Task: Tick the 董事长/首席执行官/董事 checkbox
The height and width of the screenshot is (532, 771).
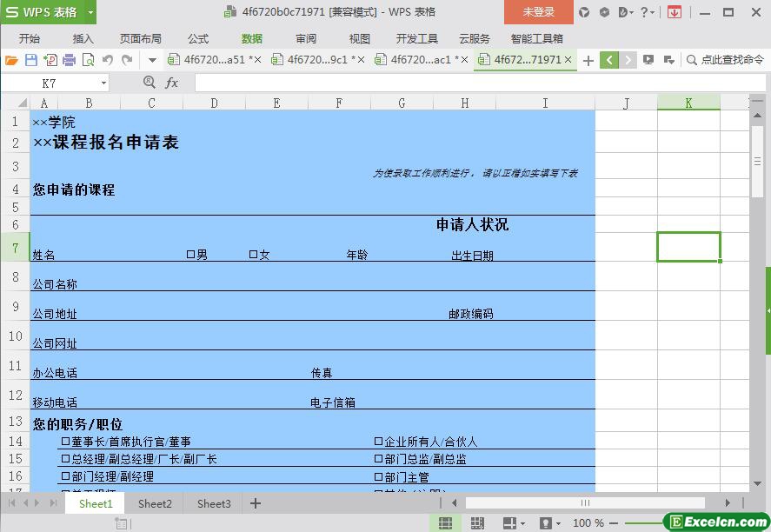Action: [x=65, y=442]
